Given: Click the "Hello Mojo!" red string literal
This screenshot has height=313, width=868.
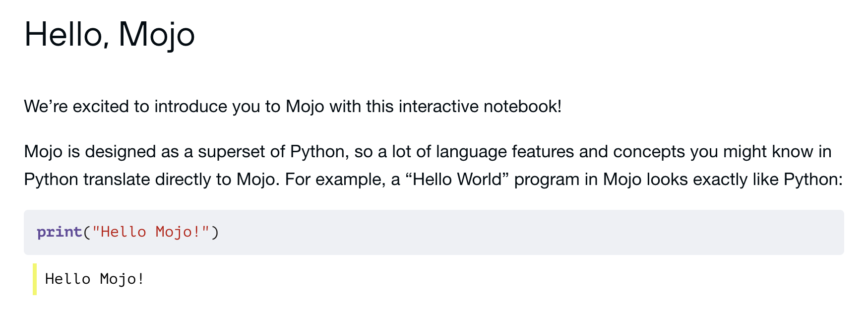Looking at the screenshot, I should pyautogui.click(x=151, y=232).
